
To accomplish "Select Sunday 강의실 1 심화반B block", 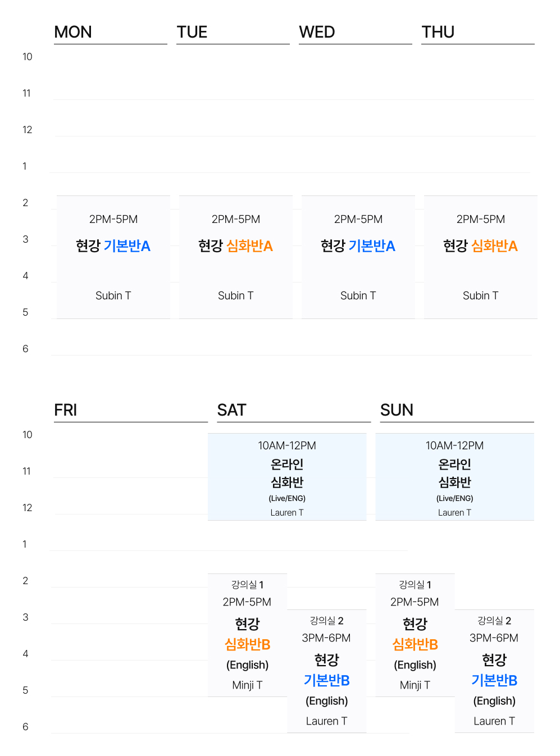I will pyautogui.click(x=415, y=635).
